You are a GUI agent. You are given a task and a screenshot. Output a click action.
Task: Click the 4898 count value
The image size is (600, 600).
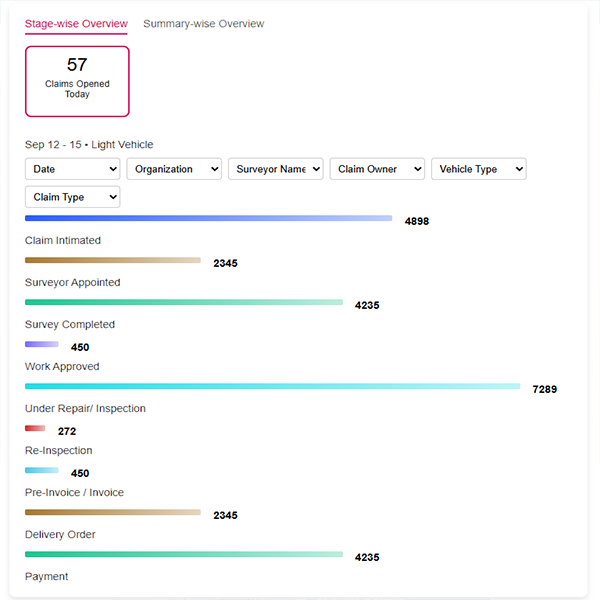click(x=417, y=221)
